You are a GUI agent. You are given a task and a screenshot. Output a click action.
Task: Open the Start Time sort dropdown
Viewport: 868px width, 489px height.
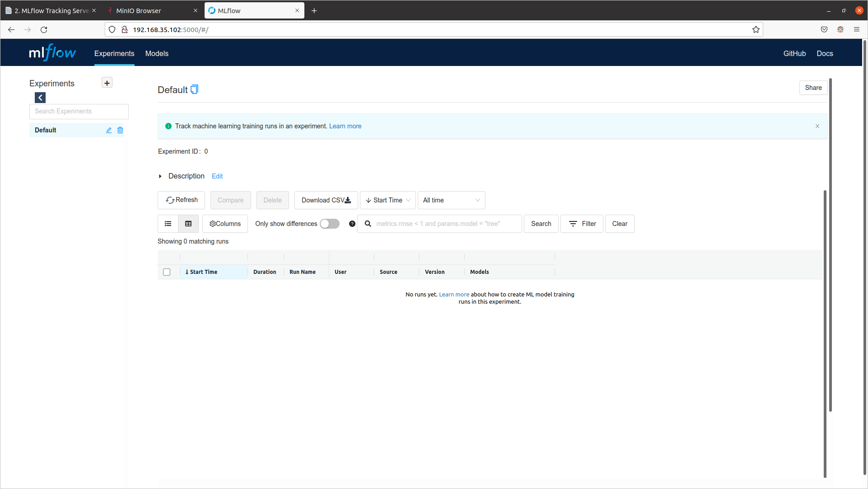[x=386, y=200]
